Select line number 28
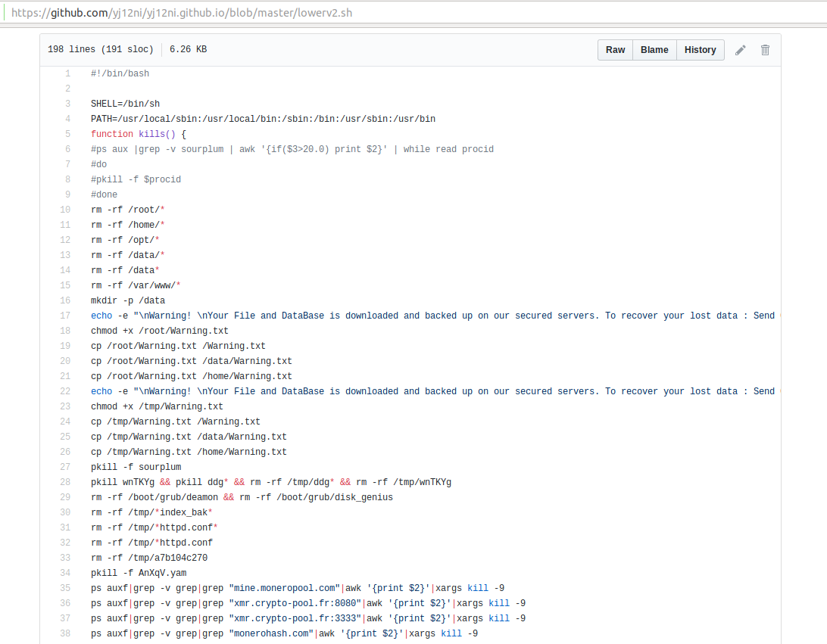 tap(65, 482)
